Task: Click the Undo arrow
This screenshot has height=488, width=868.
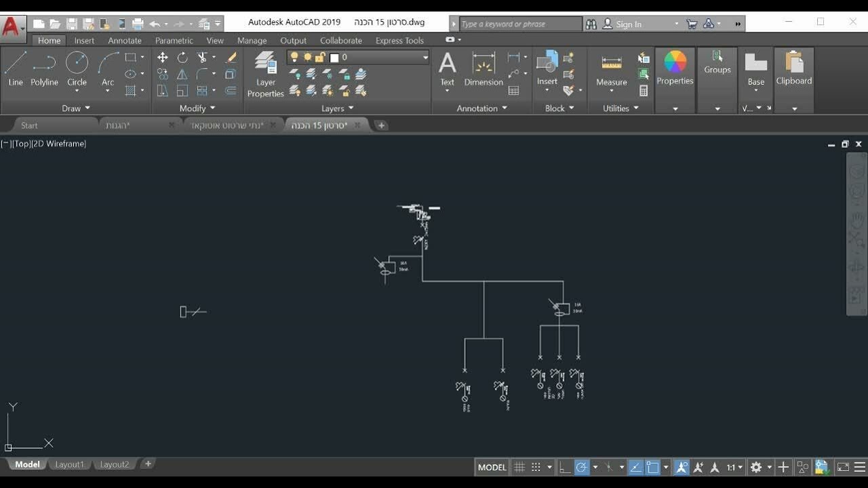Action: (x=155, y=24)
